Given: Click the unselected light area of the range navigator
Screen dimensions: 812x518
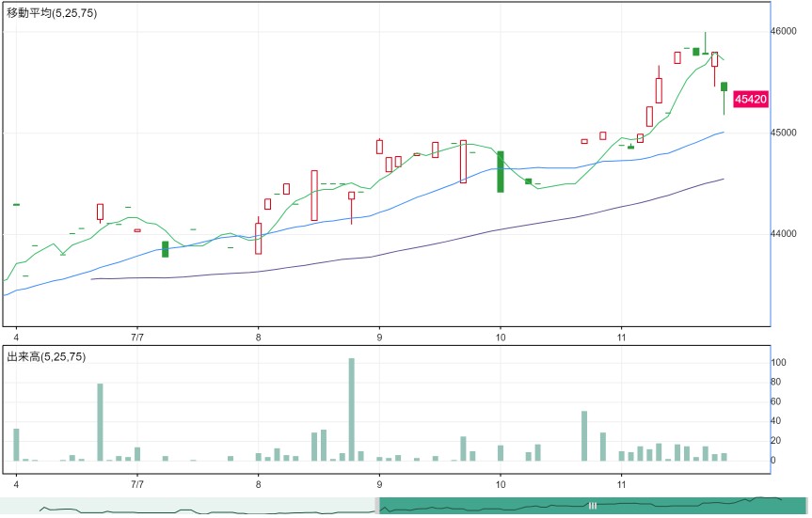Looking at the screenshot, I should pyautogui.click(x=187, y=506).
